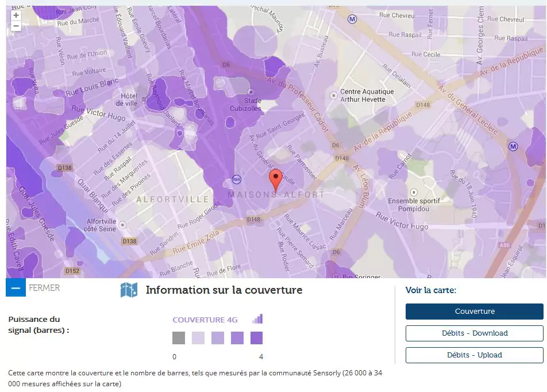Viewport: 547px width, 392px height.
Task: Switch to Débits - Upload map
Action: click(x=474, y=355)
